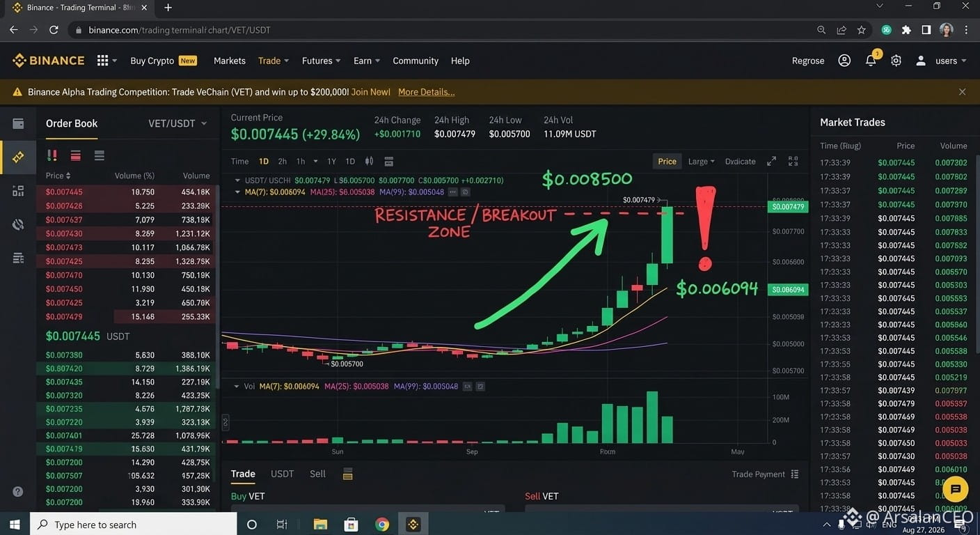Switch chart interval to 1Y
This screenshot has height=535, width=980.
coord(332,161)
